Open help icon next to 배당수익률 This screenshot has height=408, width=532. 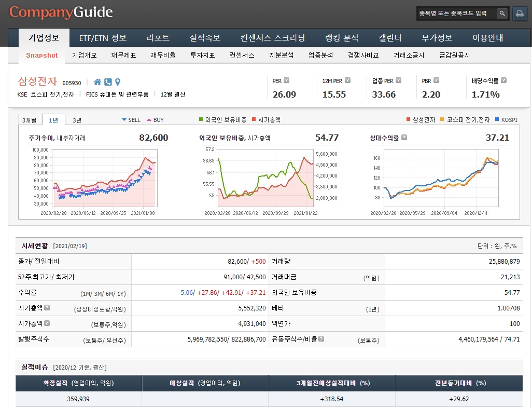[503, 80]
